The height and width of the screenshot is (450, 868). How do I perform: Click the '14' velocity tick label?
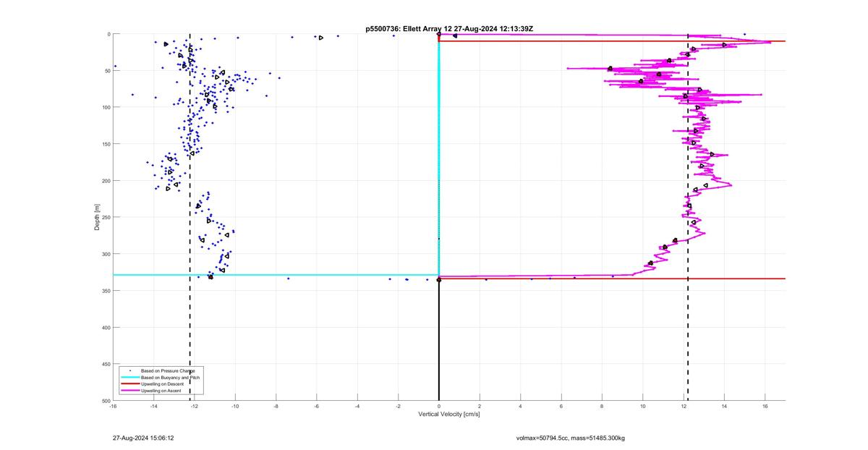[724, 407]
